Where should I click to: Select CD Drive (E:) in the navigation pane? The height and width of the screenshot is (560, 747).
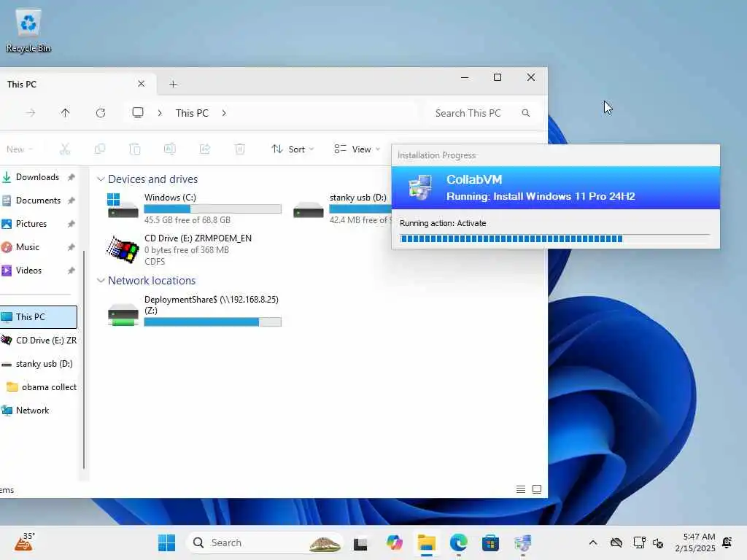click(x=38, y=341)
